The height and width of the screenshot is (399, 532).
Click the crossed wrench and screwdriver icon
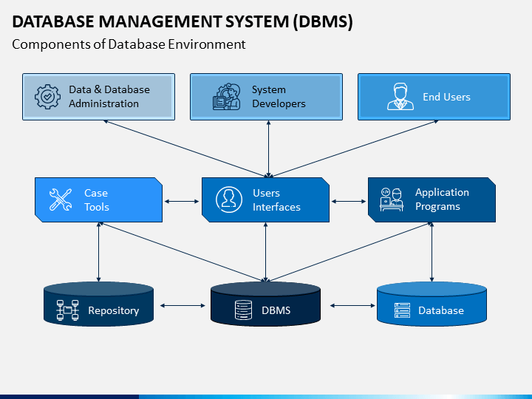point(61,199)
